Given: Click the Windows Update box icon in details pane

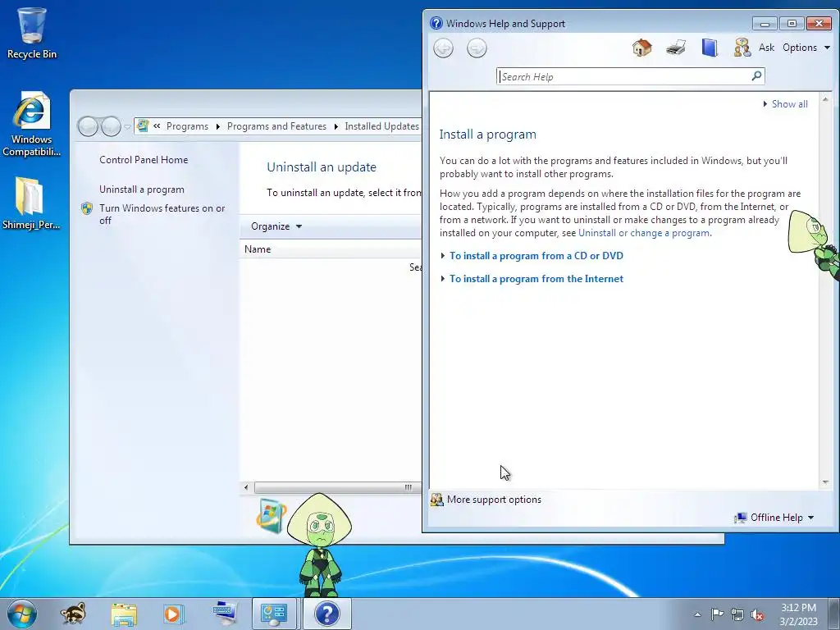Looking at the screenshot, I should click(272, 515).
